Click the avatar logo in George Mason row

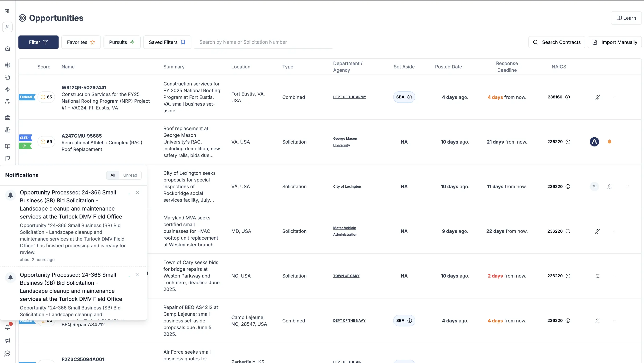tap(594, 142)
